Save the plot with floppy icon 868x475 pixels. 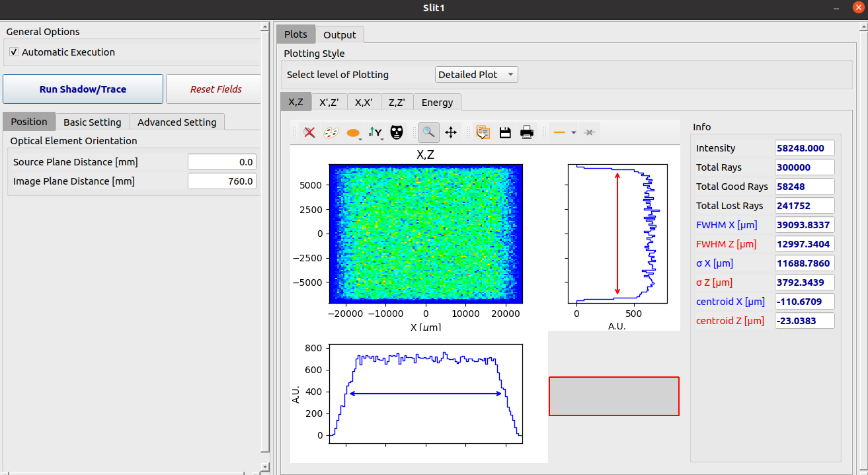point(505,133)
